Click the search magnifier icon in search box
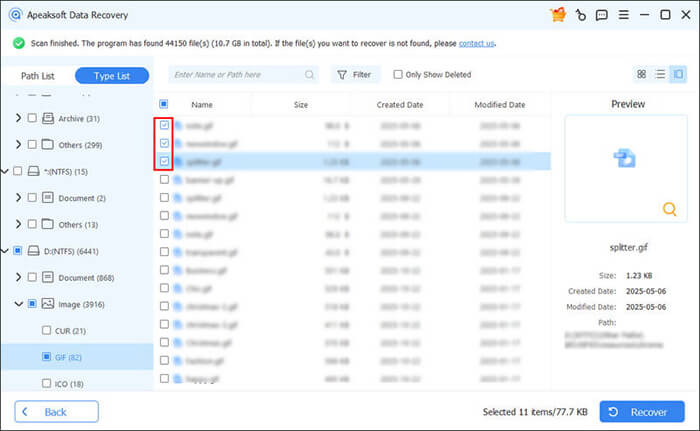The width and height of the screenshot is (700, 431). pos(309,75)
